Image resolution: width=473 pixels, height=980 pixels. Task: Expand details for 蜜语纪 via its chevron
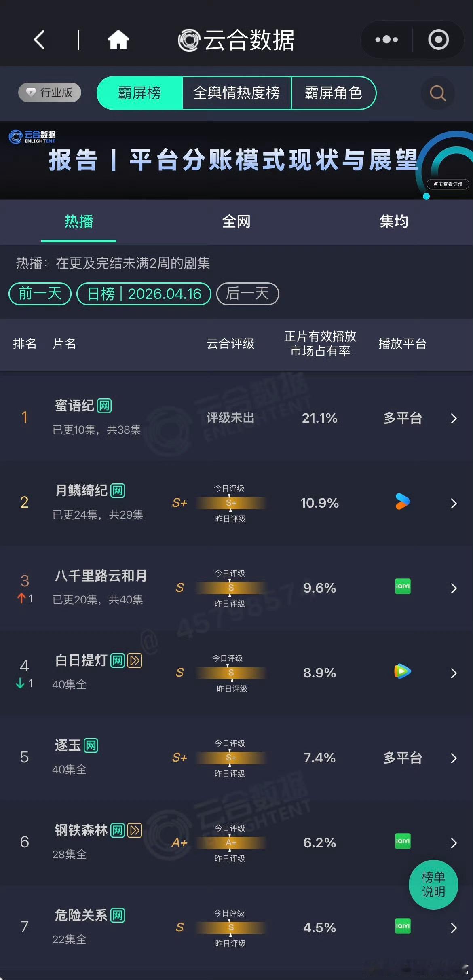click(454, 419)
